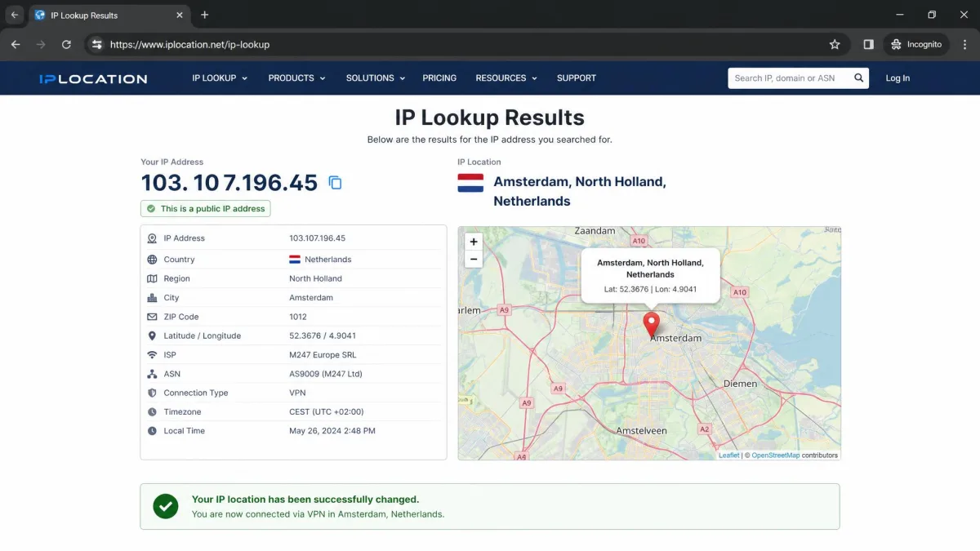980x551 pixels.
Task: Restore down the browser window
Action: click(x=932, y=15)
